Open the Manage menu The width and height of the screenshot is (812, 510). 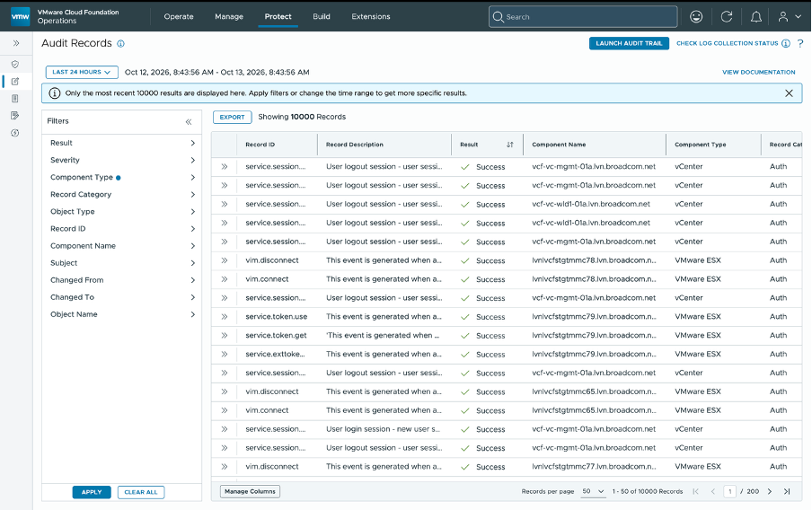point(229,16)
